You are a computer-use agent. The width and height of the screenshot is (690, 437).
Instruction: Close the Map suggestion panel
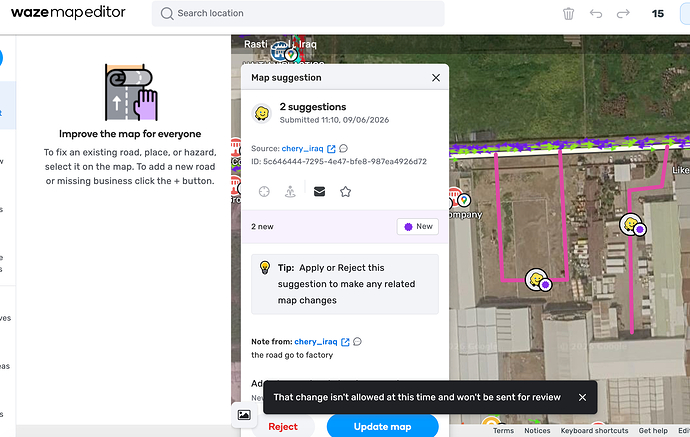pyautogui.click(x=436, y=78)
